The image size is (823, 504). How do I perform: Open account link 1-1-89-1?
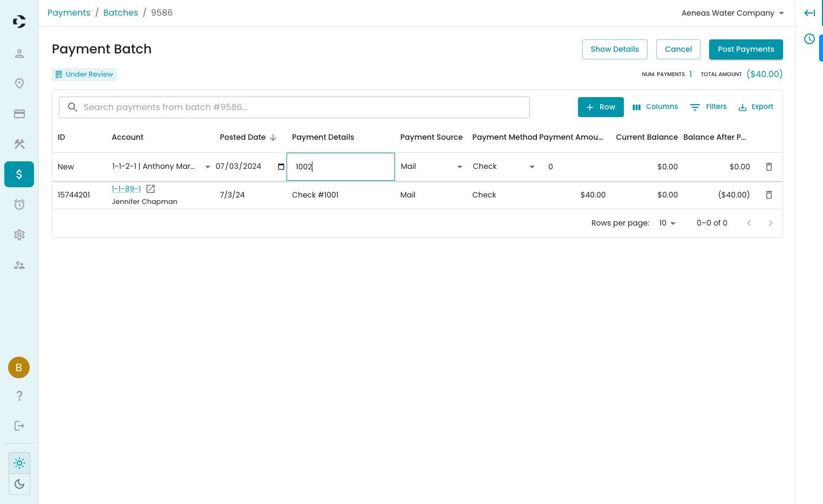pyautogui.click(x=126, y=189)
